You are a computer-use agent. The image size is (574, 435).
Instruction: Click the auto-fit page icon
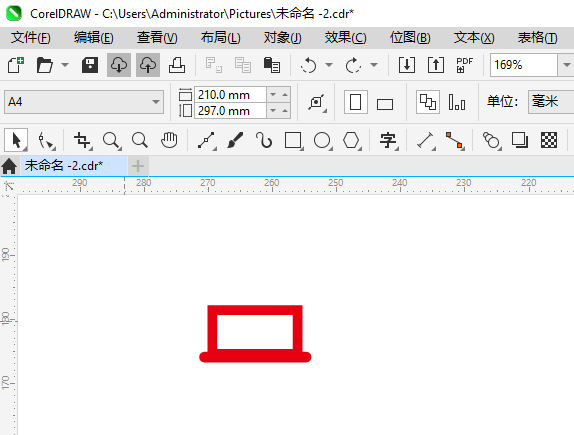(x=317, y=102)
